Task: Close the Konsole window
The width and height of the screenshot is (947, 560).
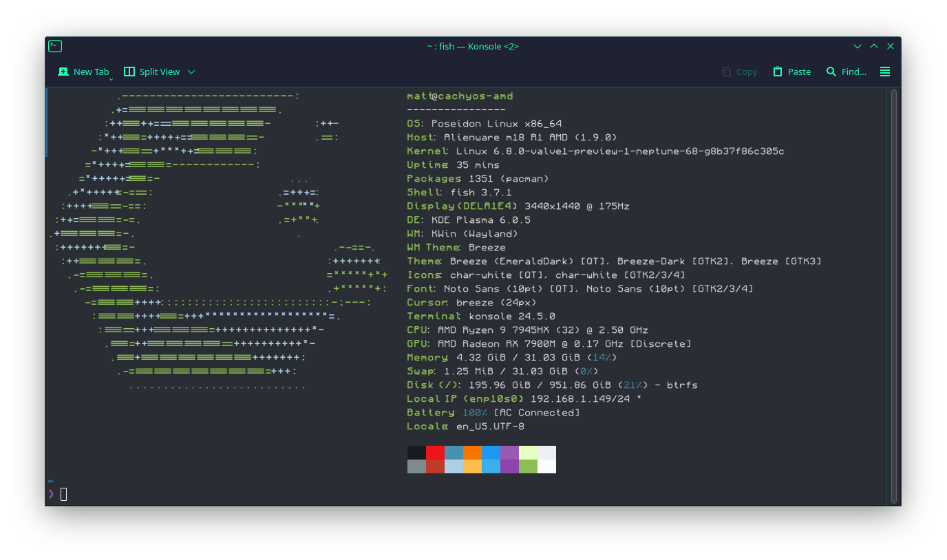Action: tap(891, 46)
